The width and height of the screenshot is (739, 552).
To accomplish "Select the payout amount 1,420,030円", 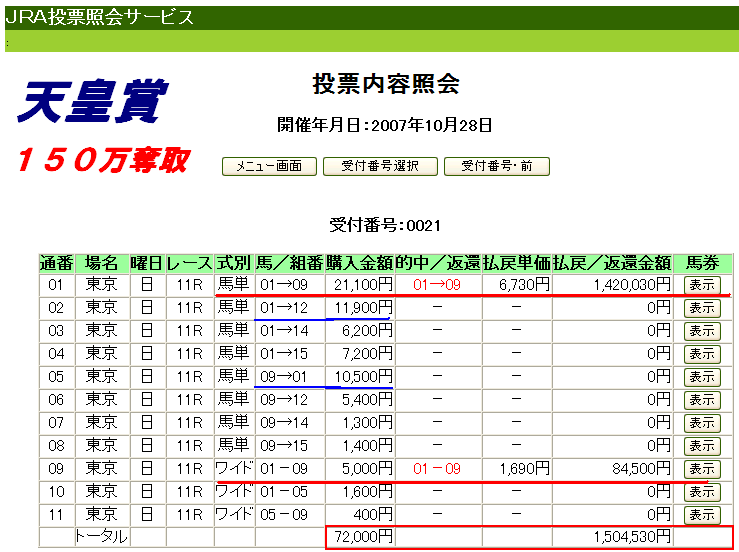I will tap(632, 285).
